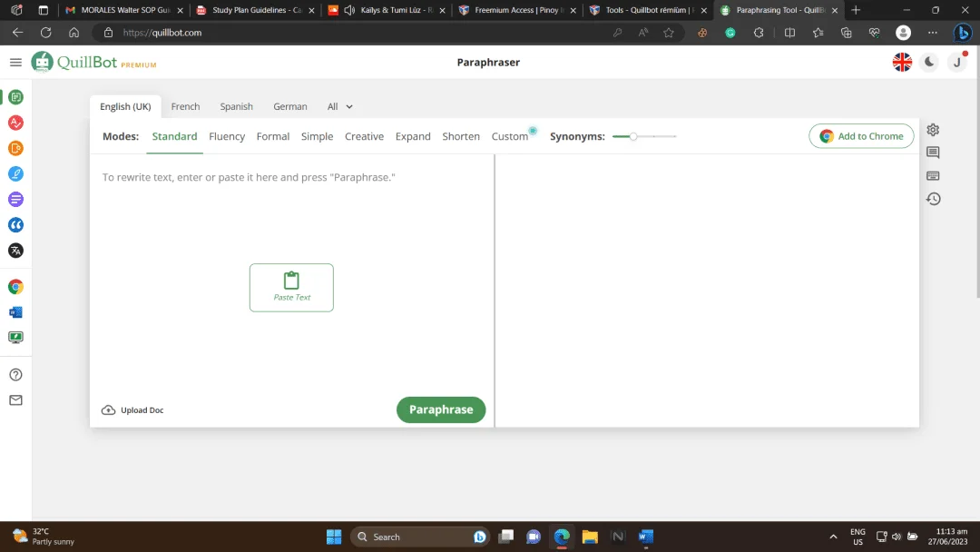The height and width of the screenshot is (552, 980).
Task: Click Upload Doc
Action: tap(132, 410)
